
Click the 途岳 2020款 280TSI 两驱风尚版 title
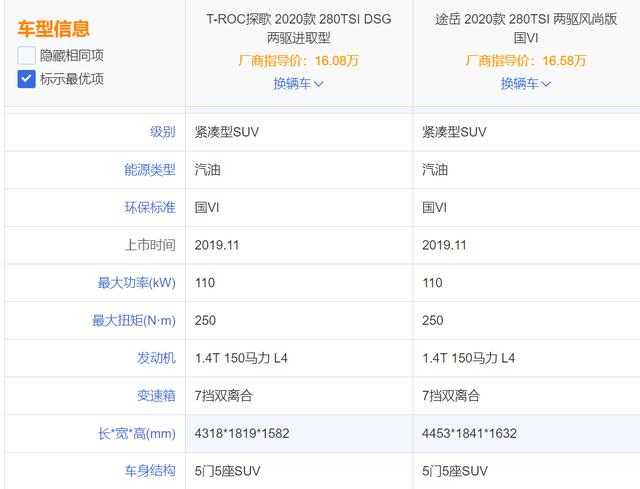526,19
